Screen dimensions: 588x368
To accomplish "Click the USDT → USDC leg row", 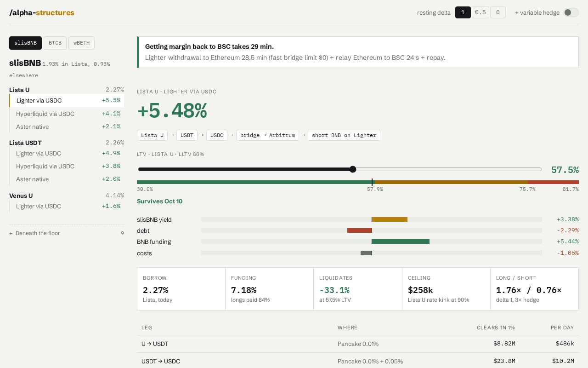I will tap(358, 361).
